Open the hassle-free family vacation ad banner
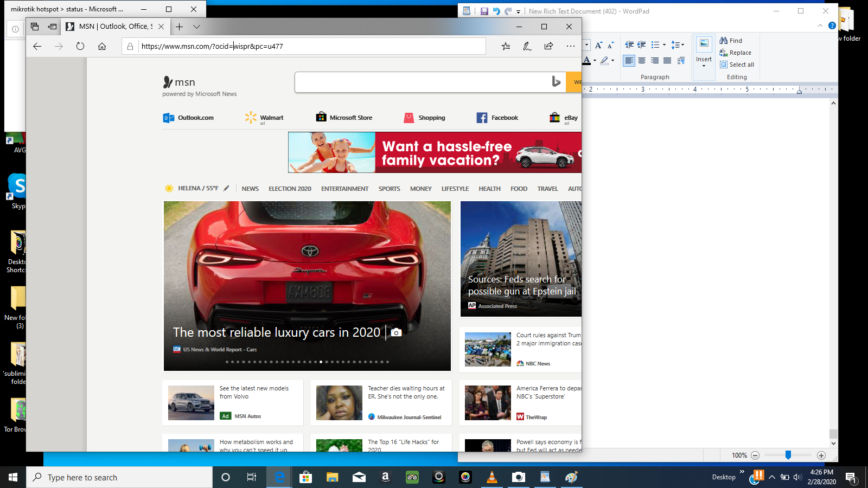Screen dimensions: 868x488 click(x=435, y=152)
